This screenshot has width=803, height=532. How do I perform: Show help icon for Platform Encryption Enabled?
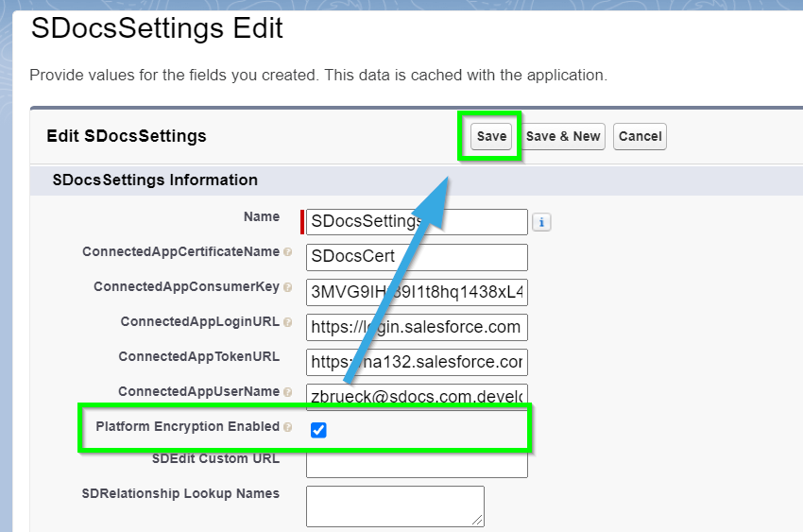click(288, 427)
